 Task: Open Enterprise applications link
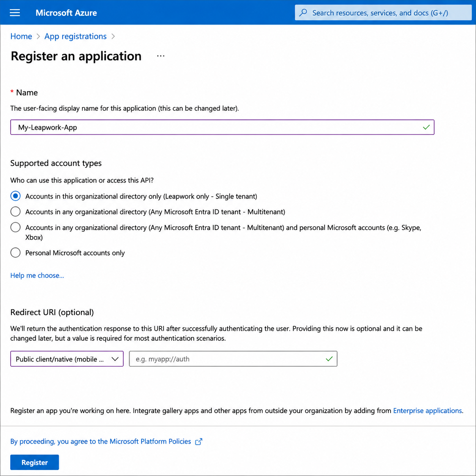click(x=427, y=411)
